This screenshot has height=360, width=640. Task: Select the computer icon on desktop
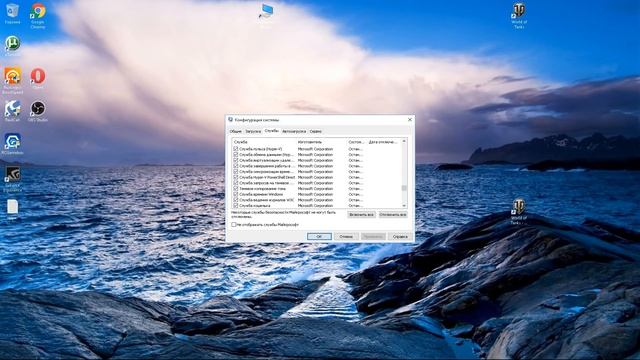(266, 12)
